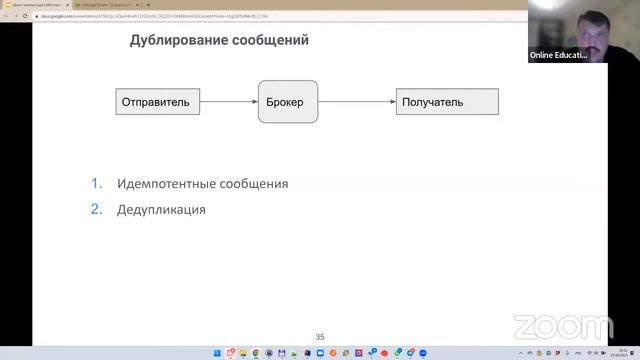The image size is (640, 360).
Task: Click the slide number 35
Action: pyautogui.click(x=320, y=337)
